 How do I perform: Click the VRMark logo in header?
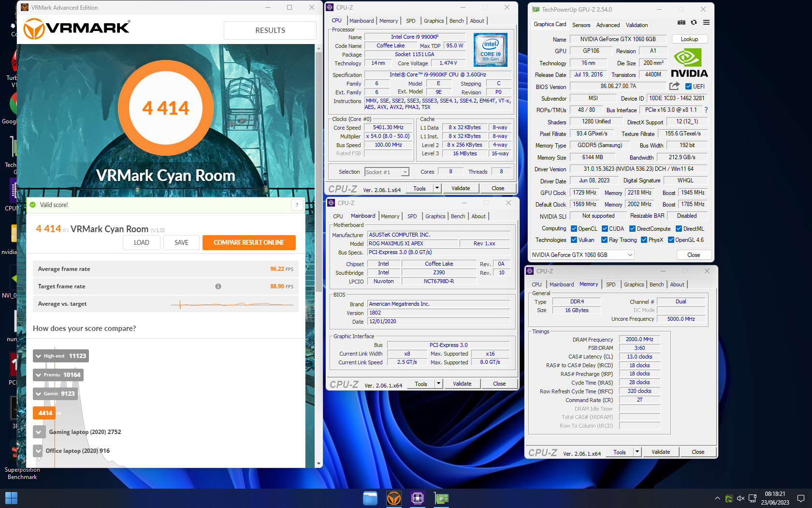pyautogui.click(x=77, y=29)
